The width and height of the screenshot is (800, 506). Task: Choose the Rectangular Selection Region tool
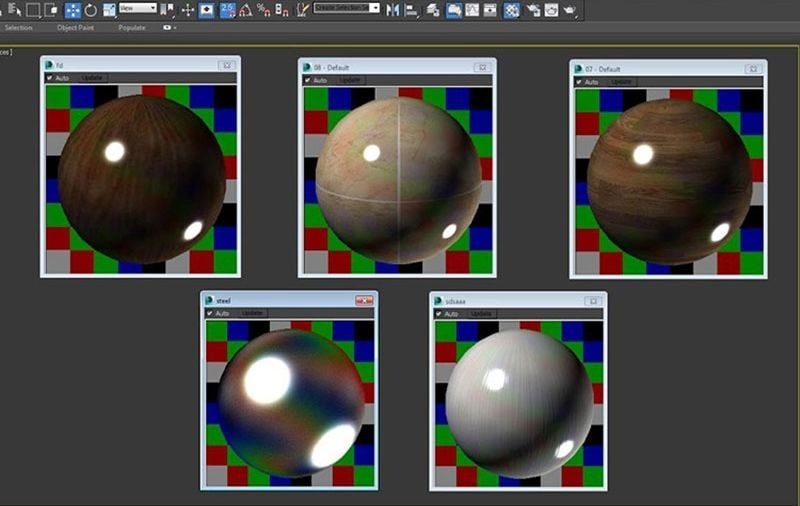tap(33, 10)
